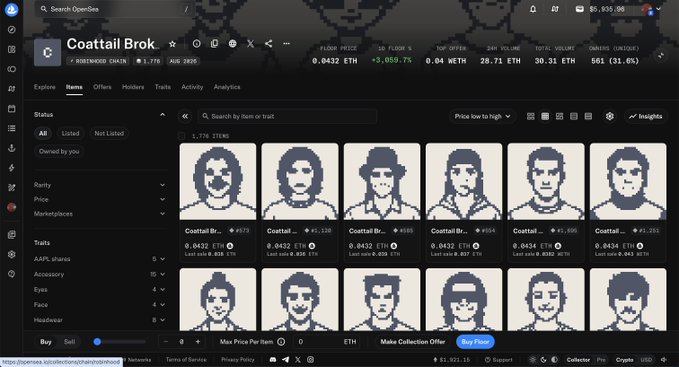Screen dimensions: 679x367
Task: Open the compass Discover sidebar icon
Action: pos(12,29)
